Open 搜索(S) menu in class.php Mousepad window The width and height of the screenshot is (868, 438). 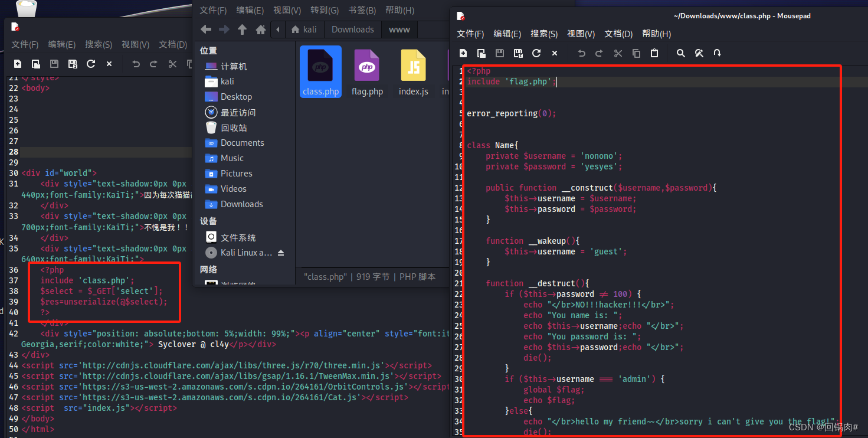(x=544, y=34)
